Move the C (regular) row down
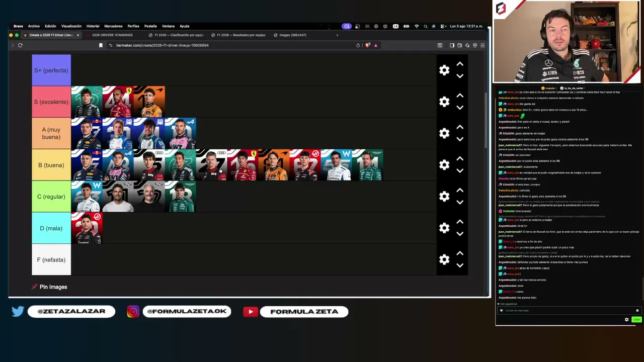This screenshot has height=362, width=644. [x=460, y=202]
